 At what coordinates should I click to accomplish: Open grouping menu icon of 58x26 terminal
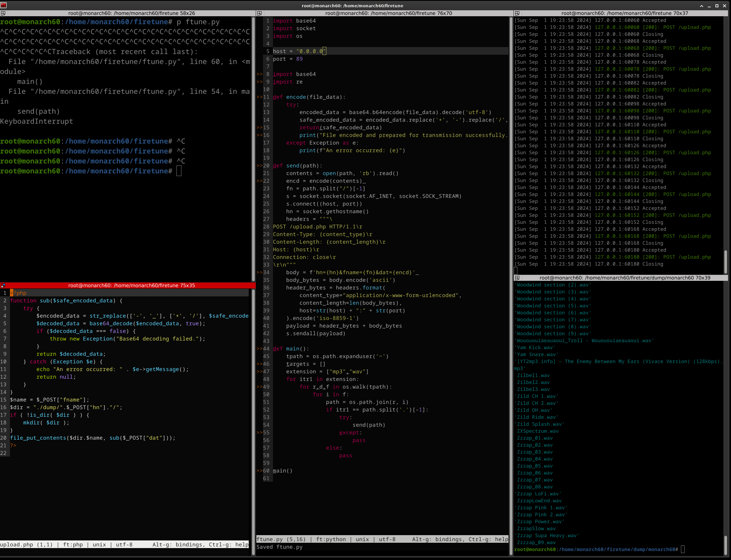[x=3, y=13]
